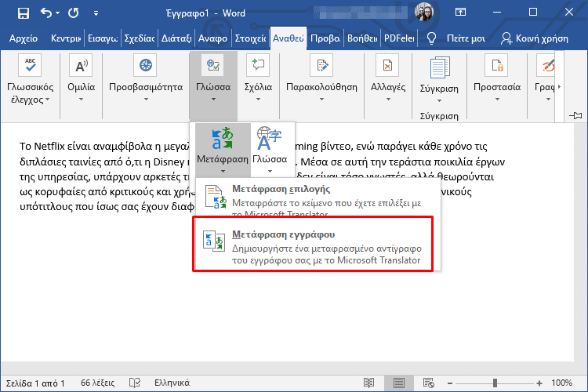Click the zoom in plus button
This screenshot has width=588, height=392.
(x=539, y=383)
